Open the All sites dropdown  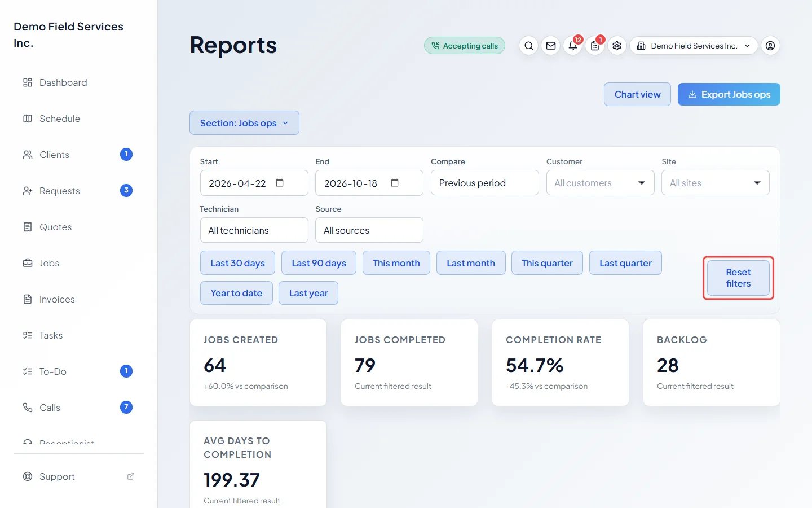tap(715, 183)
